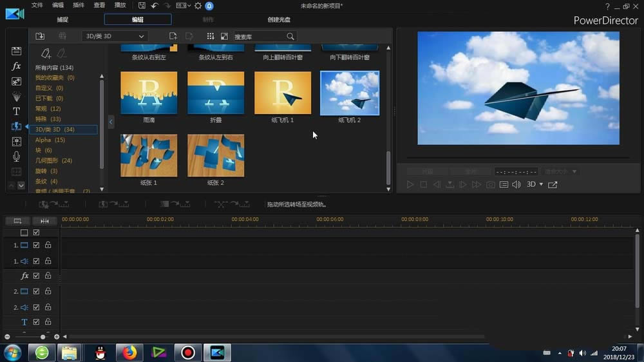Undock the preview window
Image resolution: width=644 pixels, height=362 pixels.
553,185
